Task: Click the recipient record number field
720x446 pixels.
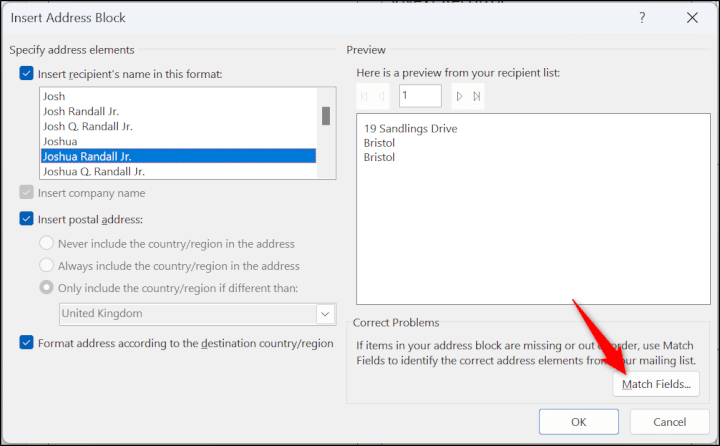Action: pos(420,97)
